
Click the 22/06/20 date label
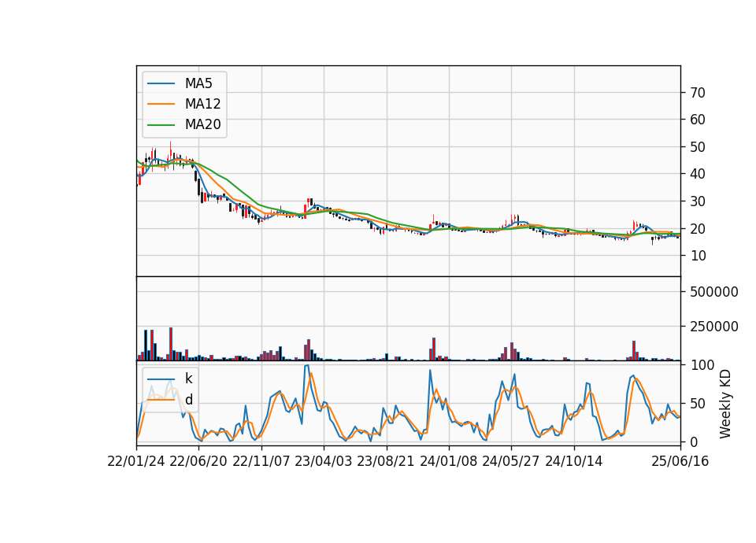(198, 461)
